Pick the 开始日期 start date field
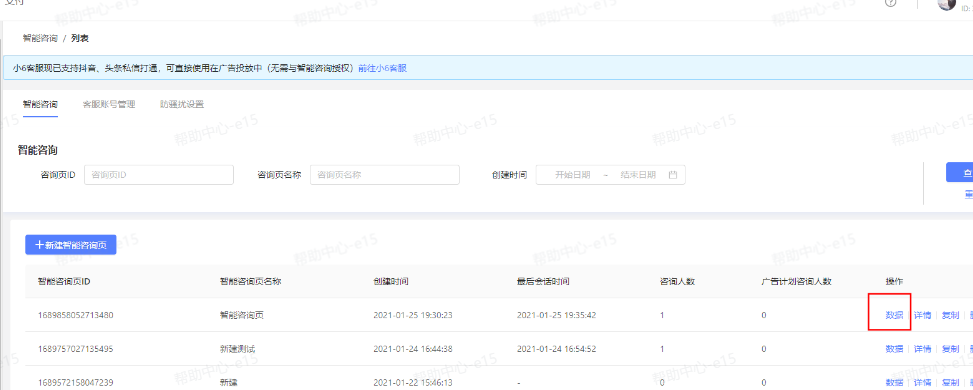The height and width of the screenshot is (390, 973). tap(572, 175)
